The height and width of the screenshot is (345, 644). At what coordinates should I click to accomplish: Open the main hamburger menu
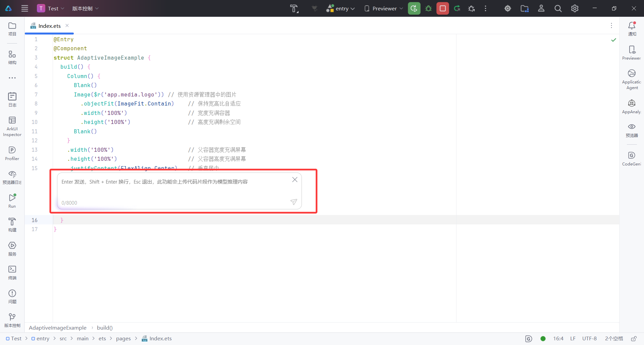point(25,8)
